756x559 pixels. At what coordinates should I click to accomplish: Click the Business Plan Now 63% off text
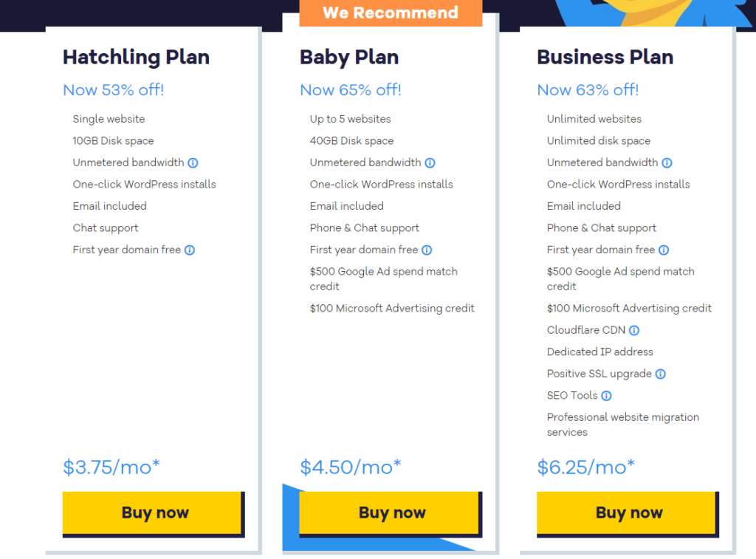pos(588,89)
